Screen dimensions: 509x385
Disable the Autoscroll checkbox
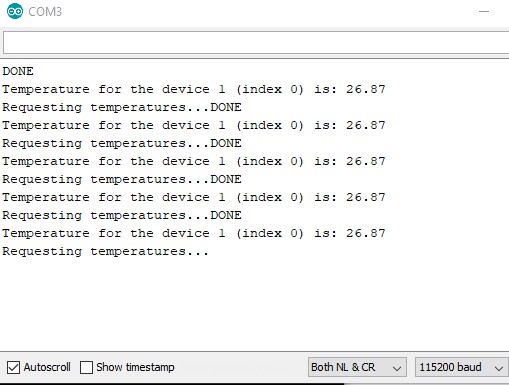[13, 367]
